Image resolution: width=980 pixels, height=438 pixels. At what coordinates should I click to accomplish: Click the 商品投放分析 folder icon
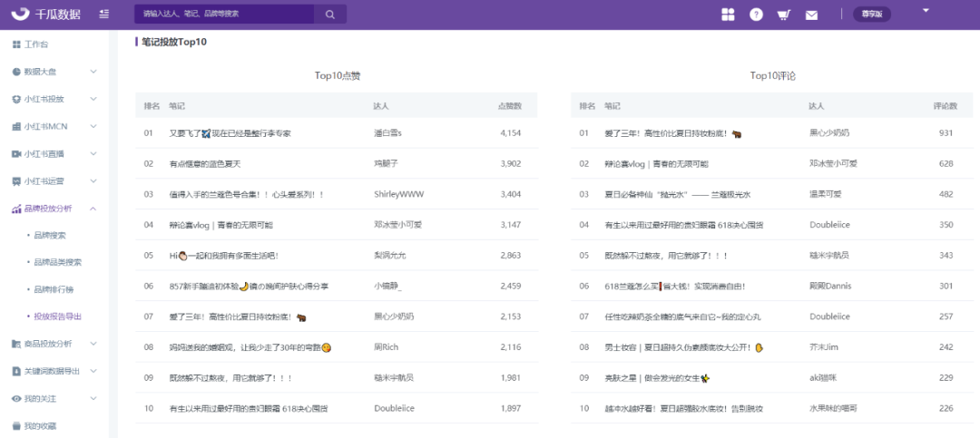point(17,344)
